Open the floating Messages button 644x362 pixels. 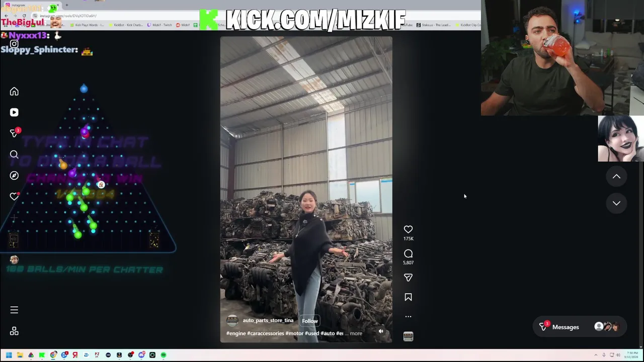[580, 327]
